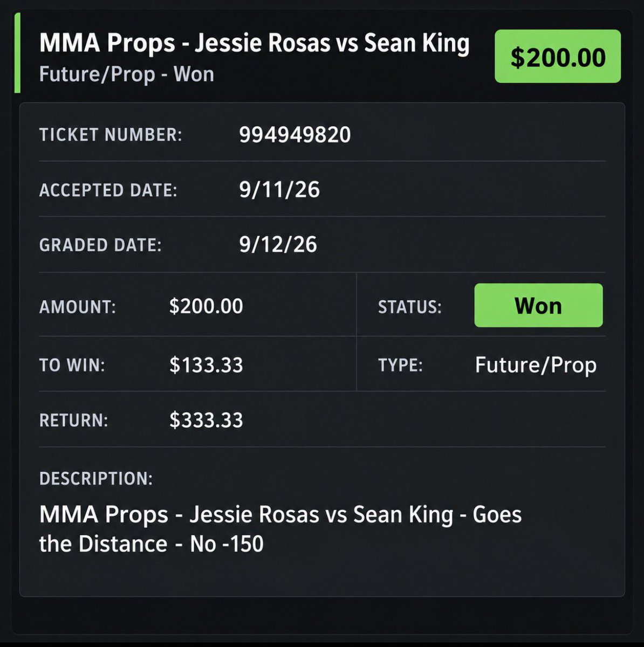Click the green Won status badge

point(538,305)
